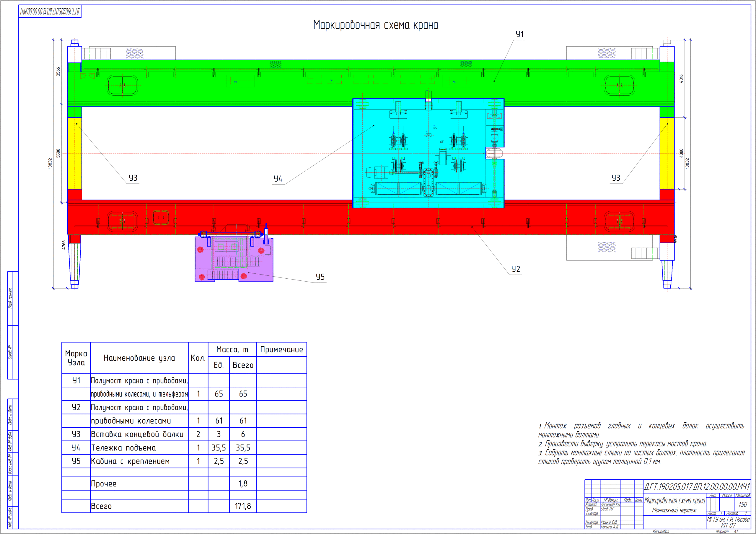The height and width of the screenshot is (534, 756).
Task: Click the developer name 'Лисников К.Н.'
Action: coord(611,504)
